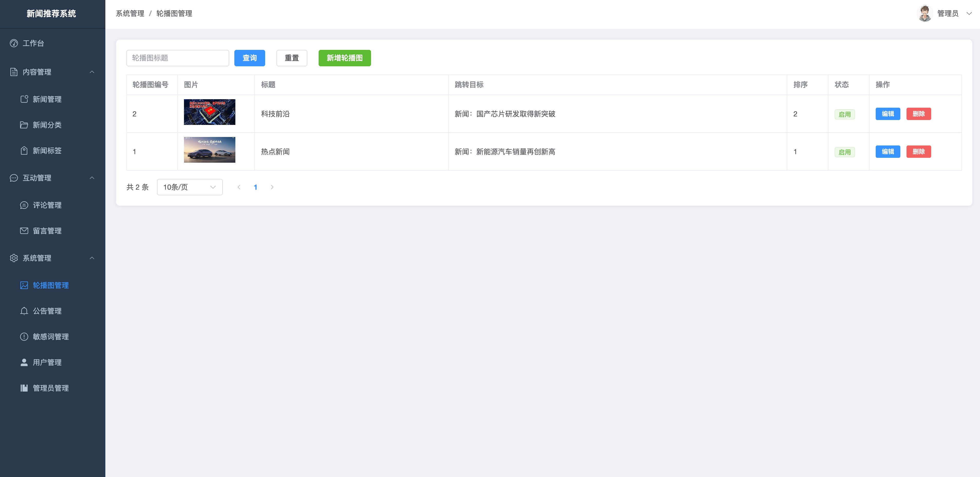Viewport: 980px width, 477px height.
Task: Click page number 1 in pagination
Action: [x=256, y=187]
